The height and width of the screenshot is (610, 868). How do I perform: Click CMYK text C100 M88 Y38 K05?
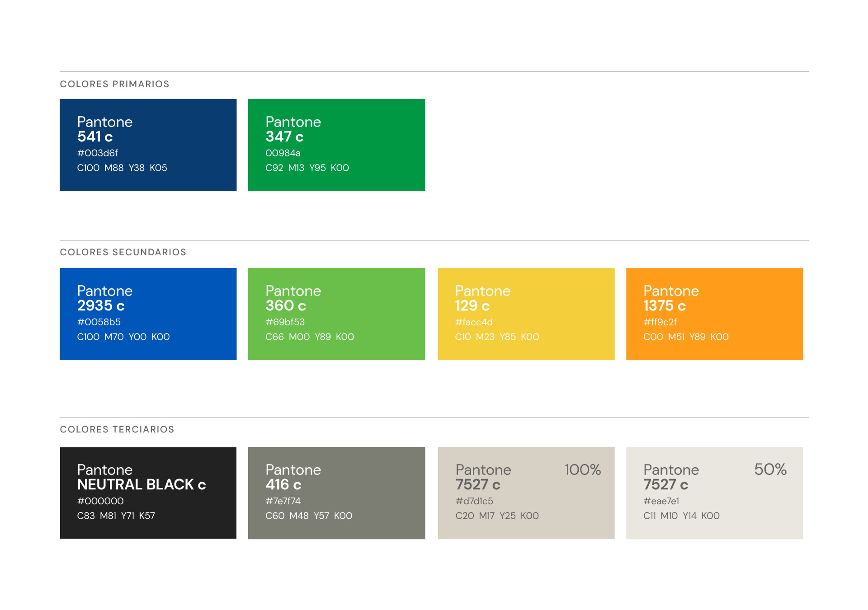point(122,168)
